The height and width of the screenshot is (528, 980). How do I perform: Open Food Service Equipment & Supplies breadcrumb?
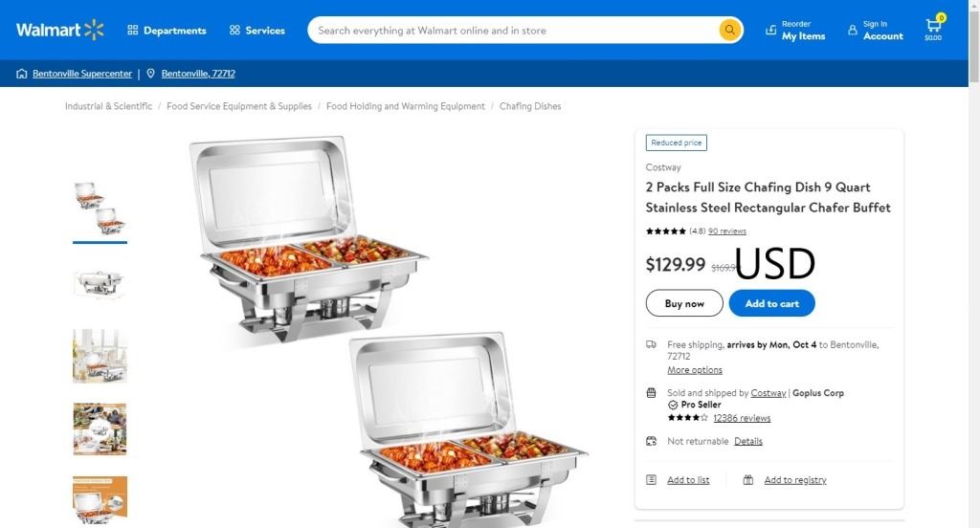[239, 106]
